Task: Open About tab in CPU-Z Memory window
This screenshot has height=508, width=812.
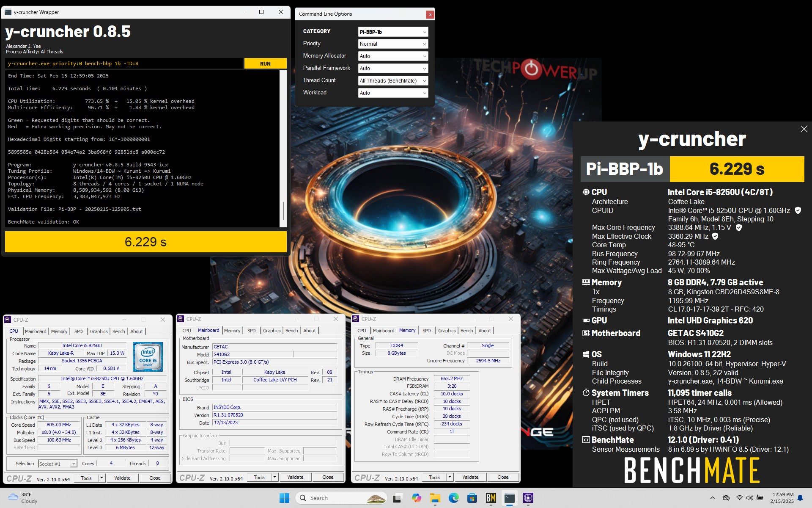Action: [485, 331]
